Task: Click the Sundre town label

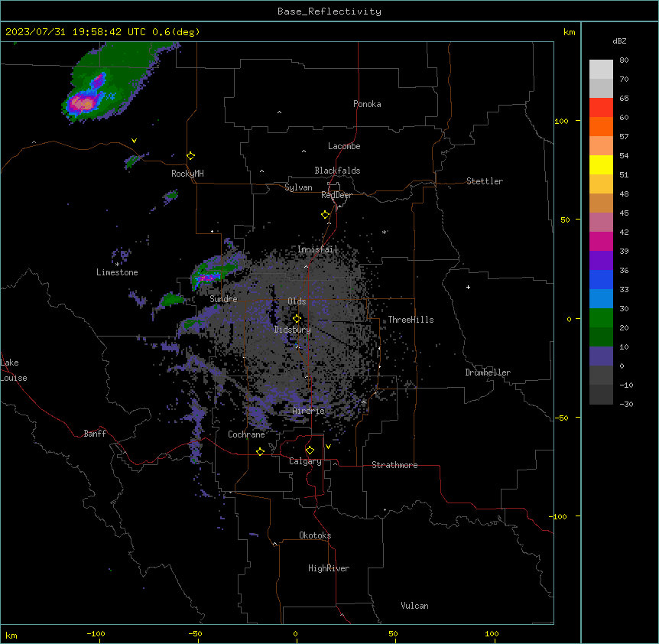Action: coord(223,299)
